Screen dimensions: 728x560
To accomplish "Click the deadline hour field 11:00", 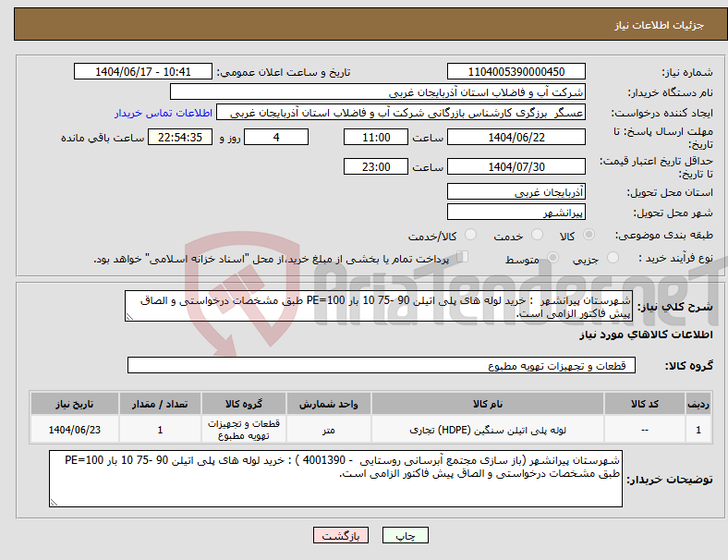I will coord(376,138).
